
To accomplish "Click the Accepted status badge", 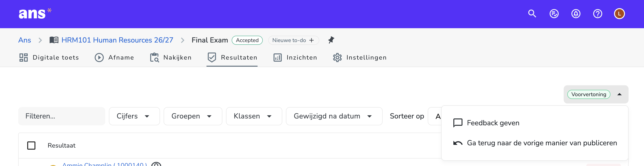I will [x=247, y=40].
